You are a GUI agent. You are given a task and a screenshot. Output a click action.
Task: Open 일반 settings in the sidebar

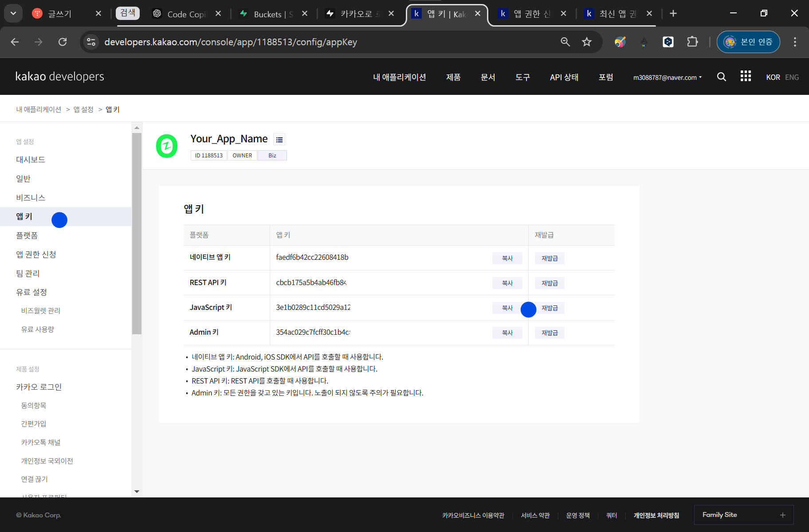24,179
